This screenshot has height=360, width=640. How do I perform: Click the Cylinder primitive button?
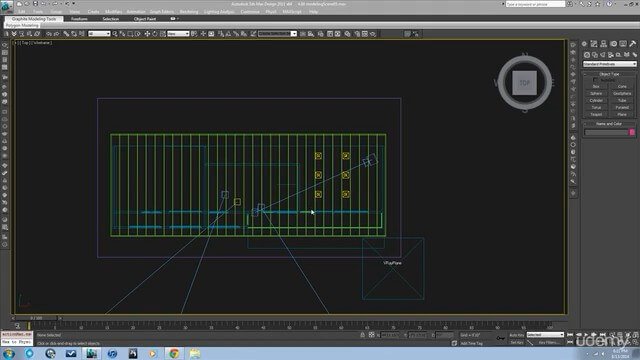[596, 100]
